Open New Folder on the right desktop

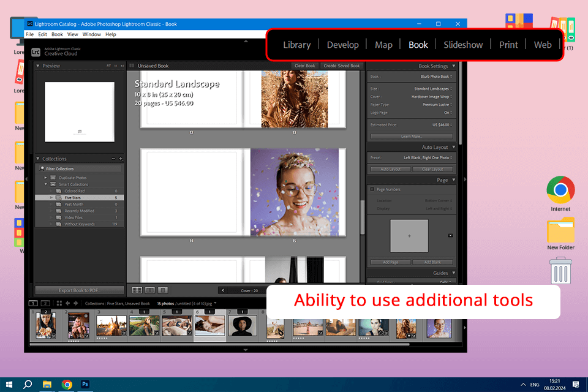click(x=560, y=234)
